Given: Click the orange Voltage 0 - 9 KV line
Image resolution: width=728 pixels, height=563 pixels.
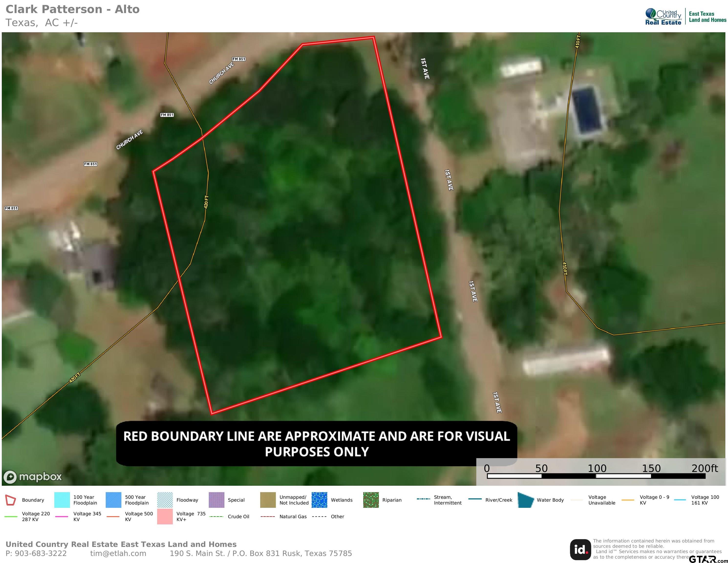Looking at the screenshot, I should pyautogui.click(x=628, y=500).
